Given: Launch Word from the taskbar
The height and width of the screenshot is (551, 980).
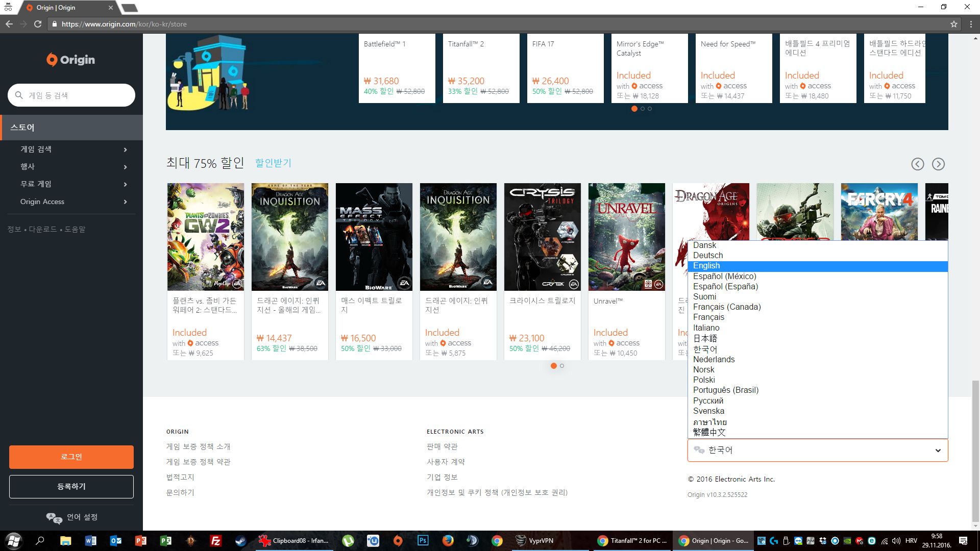Looking at the screenshot, I should [x=90, y=541].
